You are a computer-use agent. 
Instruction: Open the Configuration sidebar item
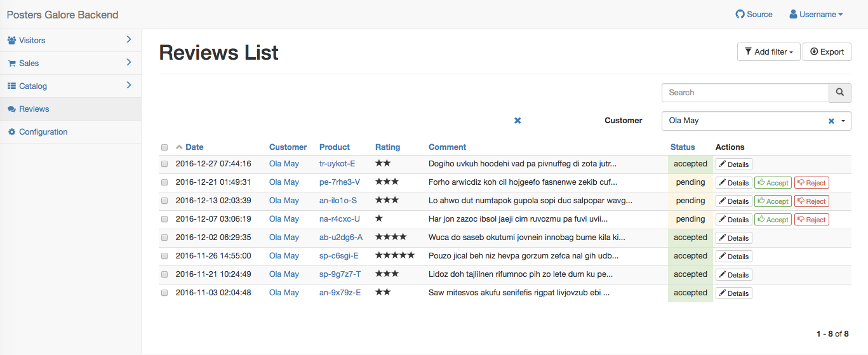[43, 132]
